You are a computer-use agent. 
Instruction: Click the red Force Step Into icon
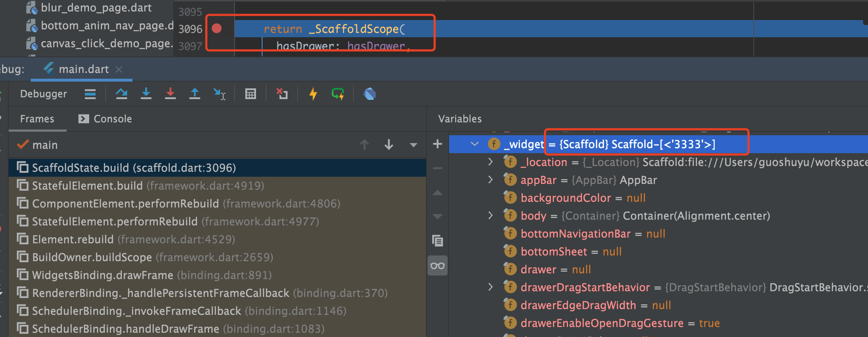(170, 94)
